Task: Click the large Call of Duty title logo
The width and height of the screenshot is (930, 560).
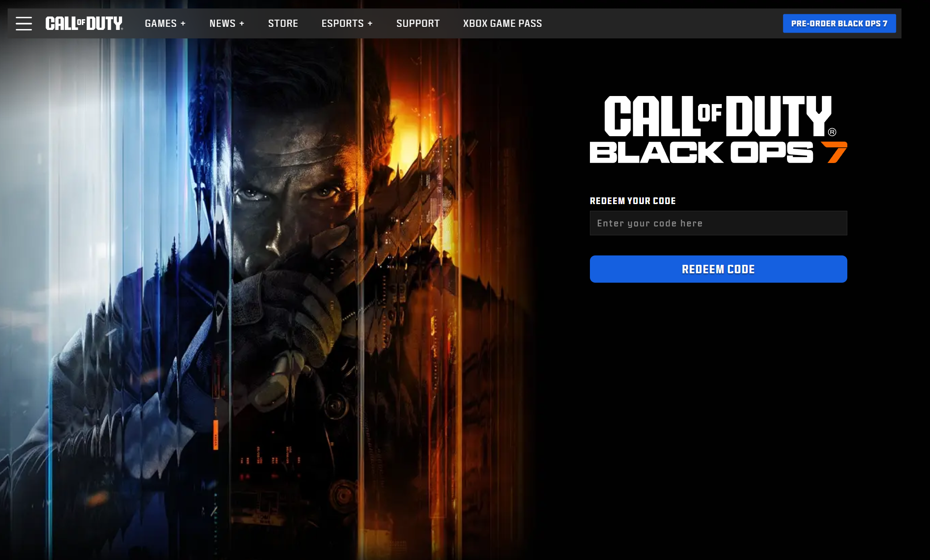Action: [x=717, y=116]
